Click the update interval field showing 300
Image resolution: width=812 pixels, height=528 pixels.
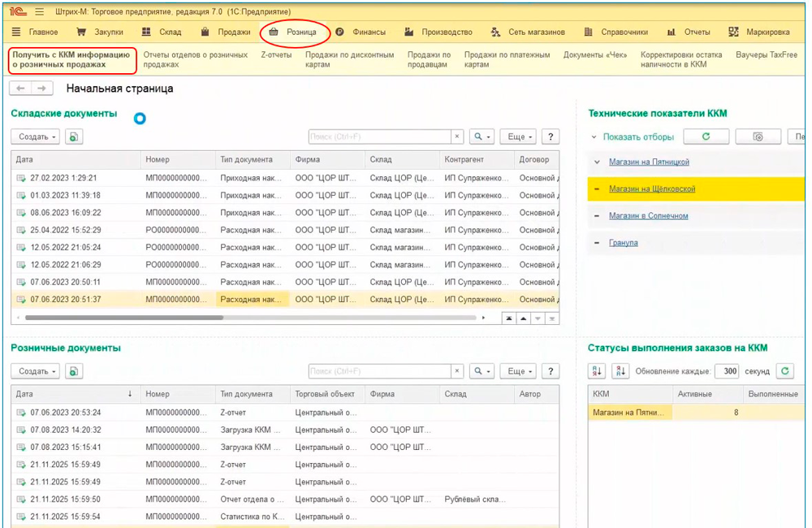click(726, 371)
